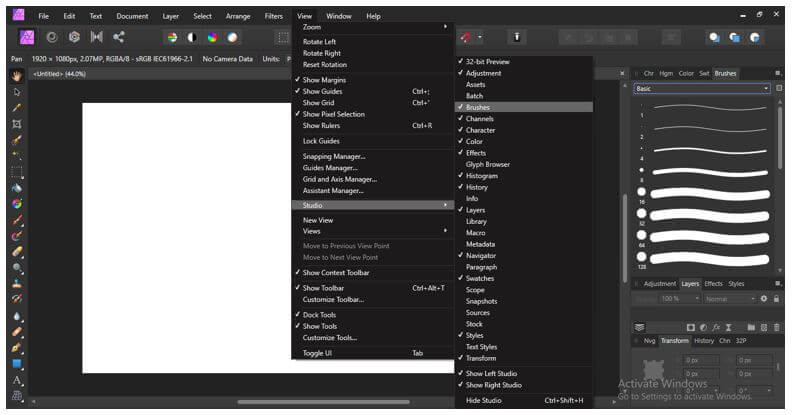Screen dimensions: 800x415
Task: Switch to the Liquify persona
Action: [52, 37]
